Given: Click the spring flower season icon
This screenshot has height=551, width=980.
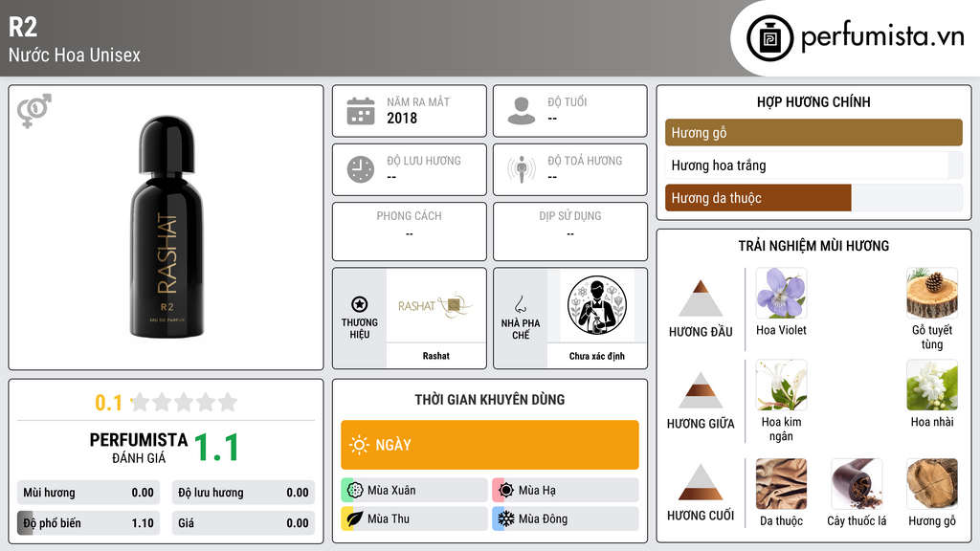Looking at the screenshot, I should point(355,490).
